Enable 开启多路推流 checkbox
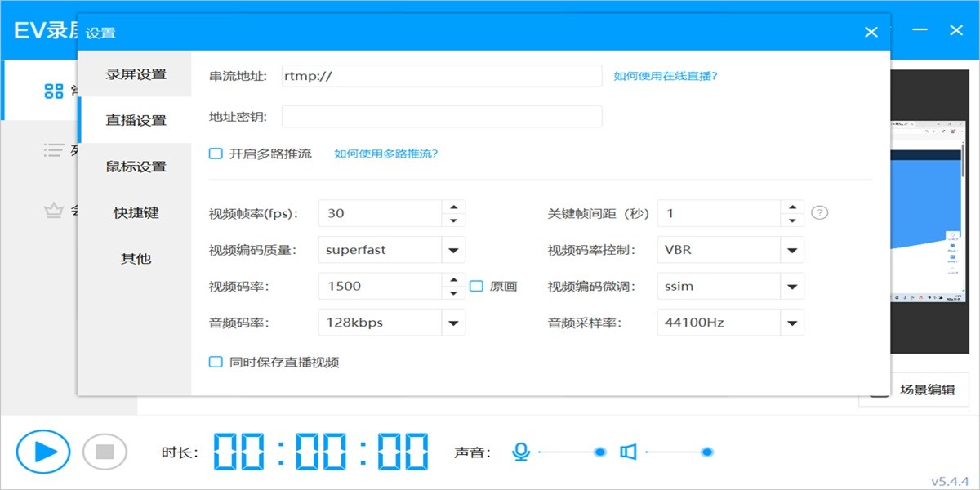The image size is (980, 490). [216, 153]
